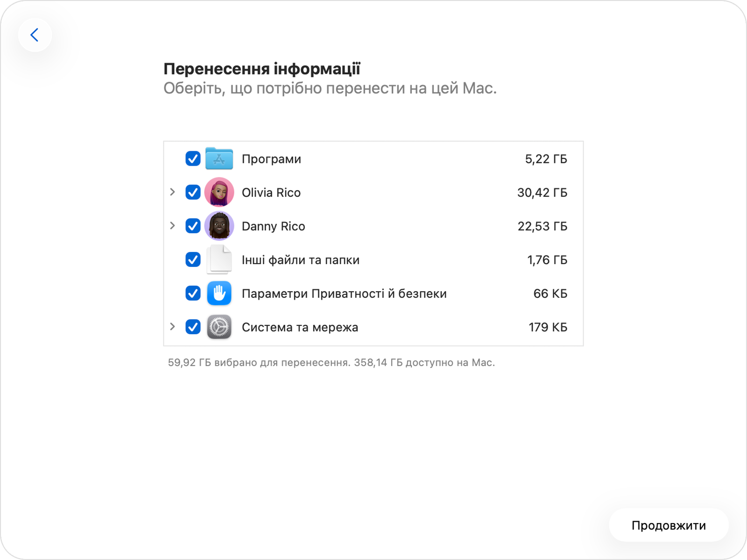Image resolution: width=747 pixels, height=560 pixels.
Task: Uncheck Інші файли та папки checkbox
Action: pyautogui.click(x=193, y=259)
